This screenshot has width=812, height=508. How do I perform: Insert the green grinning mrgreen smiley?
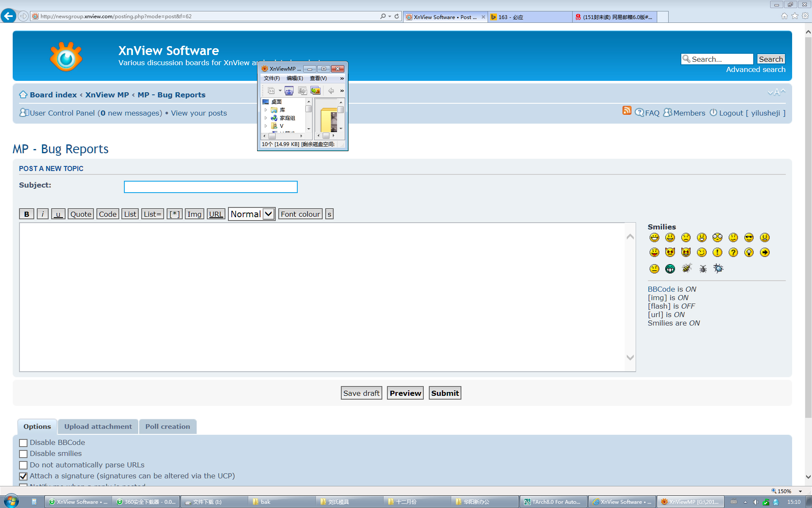click(x=670, y=269)
